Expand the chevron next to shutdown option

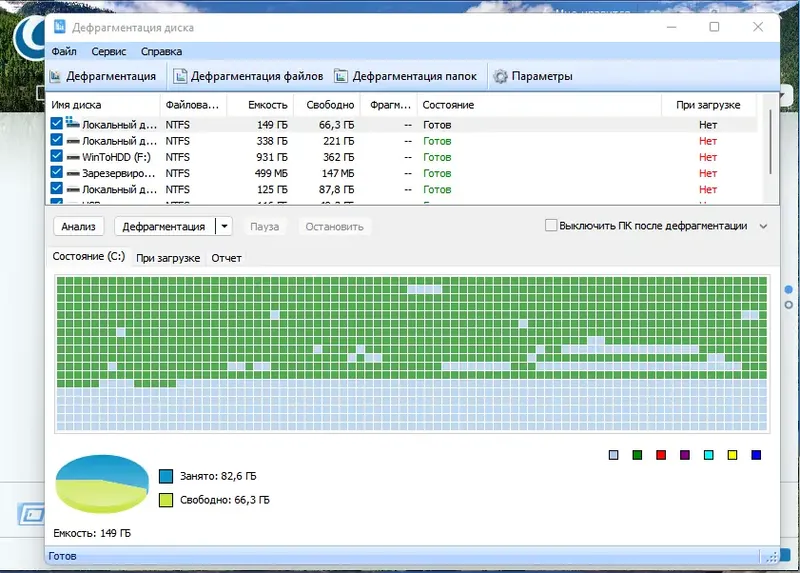[x=763, y=226]
